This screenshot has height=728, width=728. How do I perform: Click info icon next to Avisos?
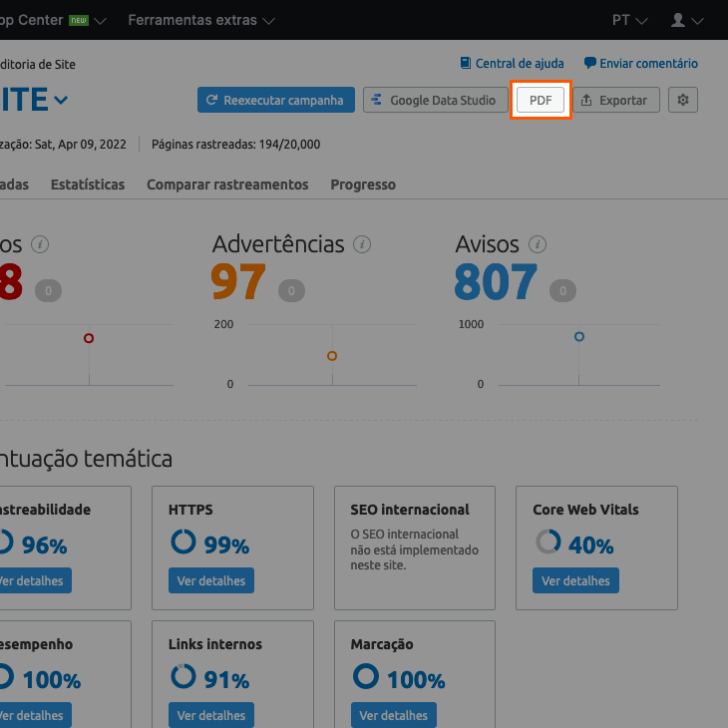[x=538, y=244]
